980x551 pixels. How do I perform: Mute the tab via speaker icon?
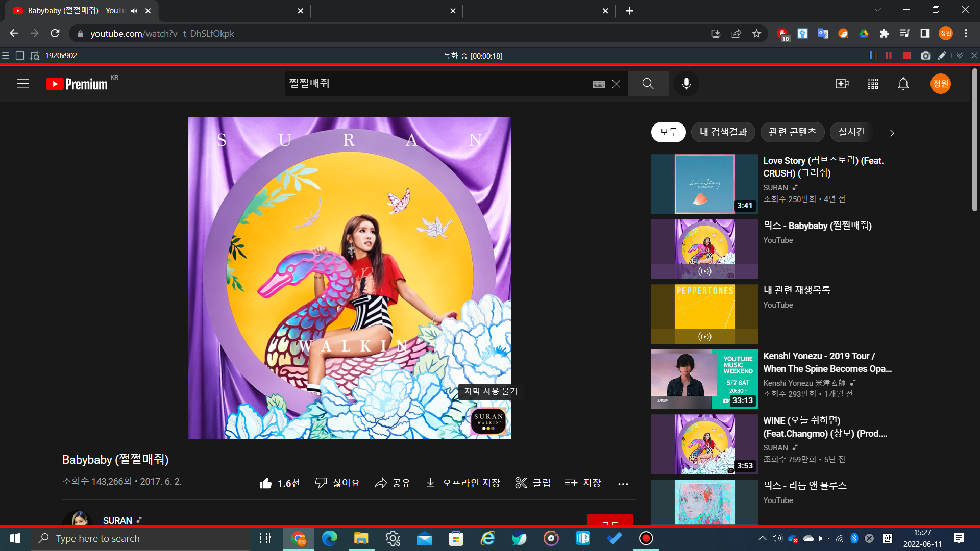coord(134,11)
